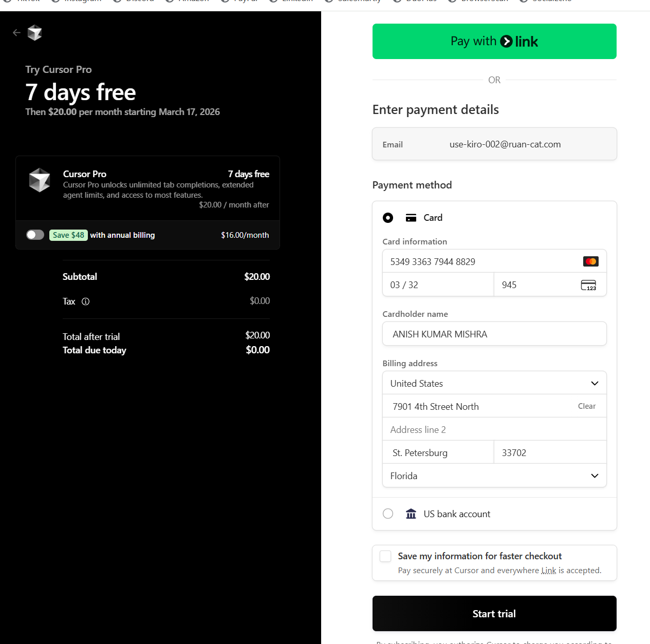Click the underlined Link hyperlink
Image resolution: width=650 pixels, height=644 pixels.
(x=548, y=571)
